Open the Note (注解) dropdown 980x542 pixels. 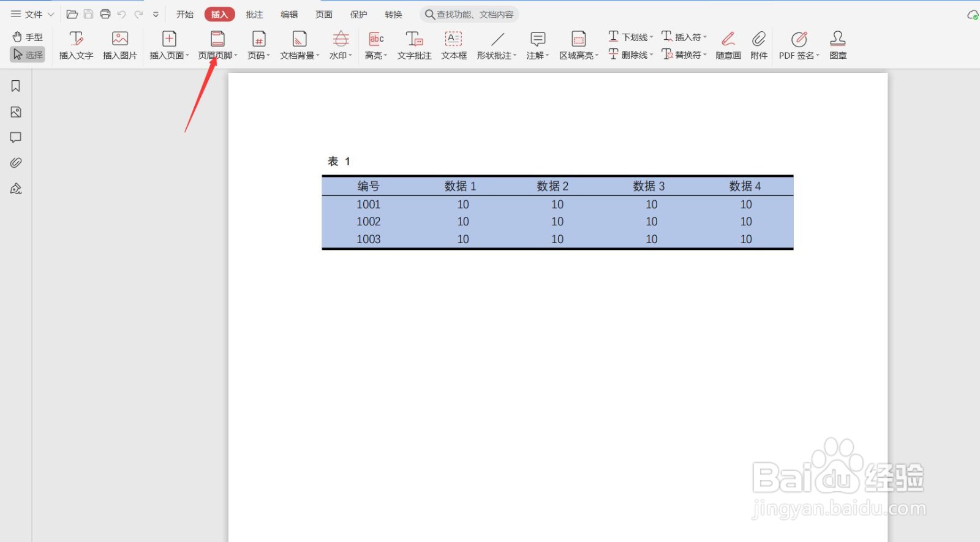(x=538, y=45)
